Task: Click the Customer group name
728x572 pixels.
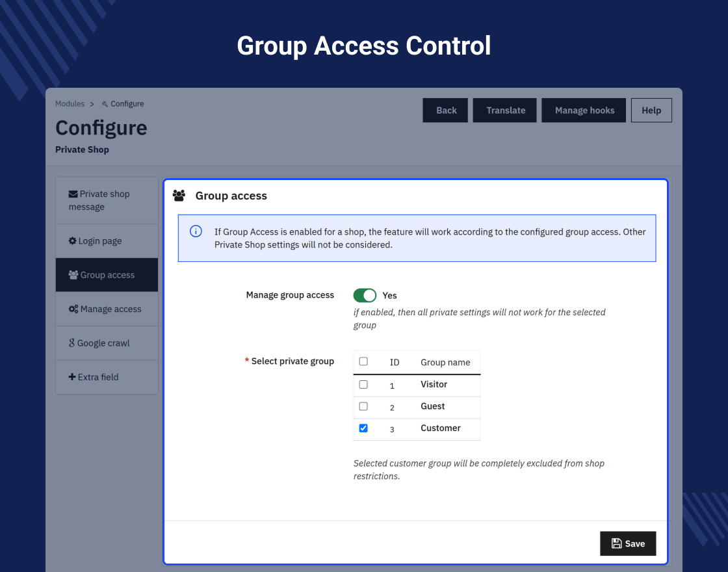Action: [x=441, y=428]
